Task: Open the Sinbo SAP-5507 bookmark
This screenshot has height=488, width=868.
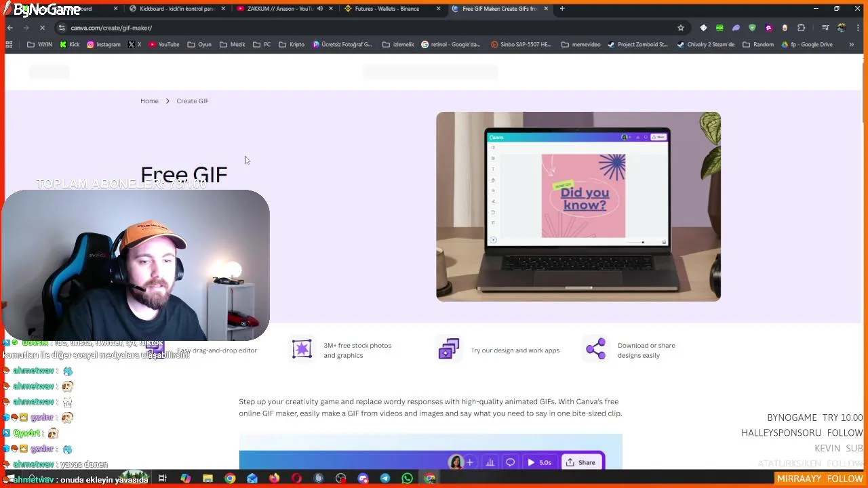Action: click(521, 45)
